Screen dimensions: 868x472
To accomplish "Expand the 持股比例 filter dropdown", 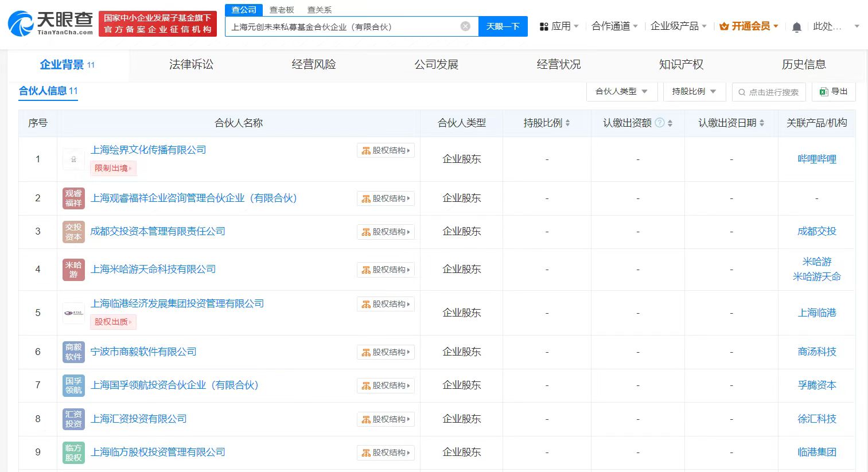I will coord(694,92).
